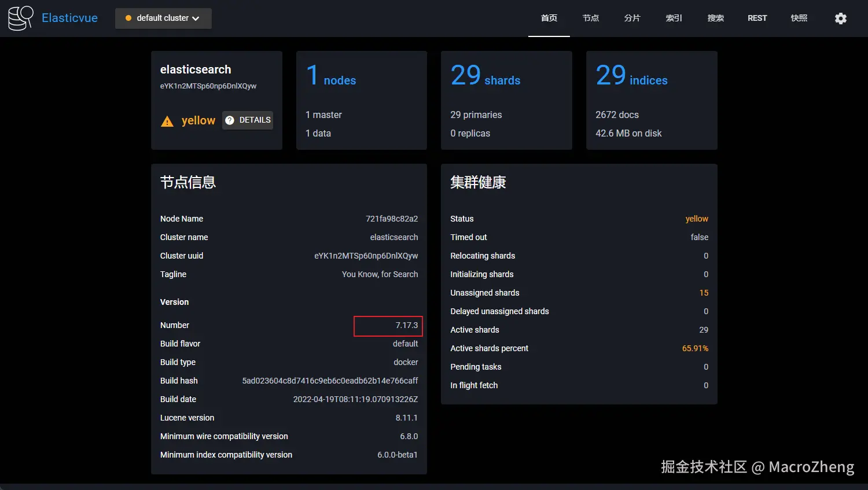Click the yellow warning triangle icon
Image resolution: width=868 pixels, height=490 pixels.
click(167, 121)
